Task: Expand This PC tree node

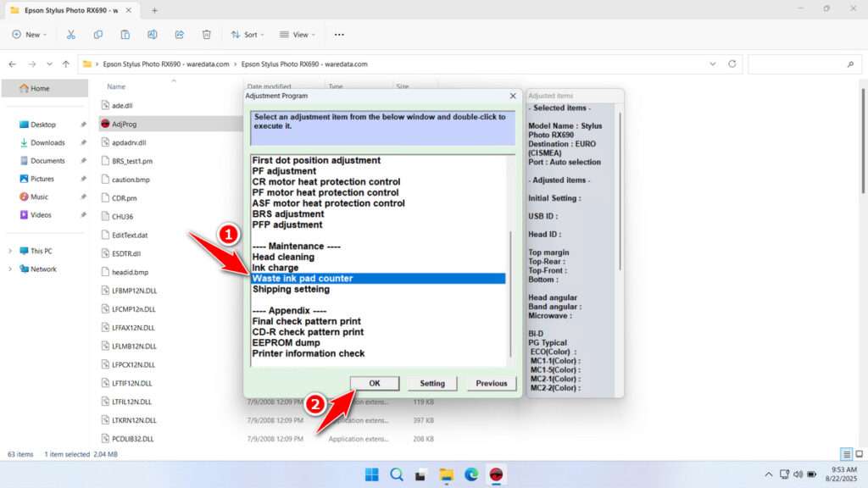Action: pos(10,251)
